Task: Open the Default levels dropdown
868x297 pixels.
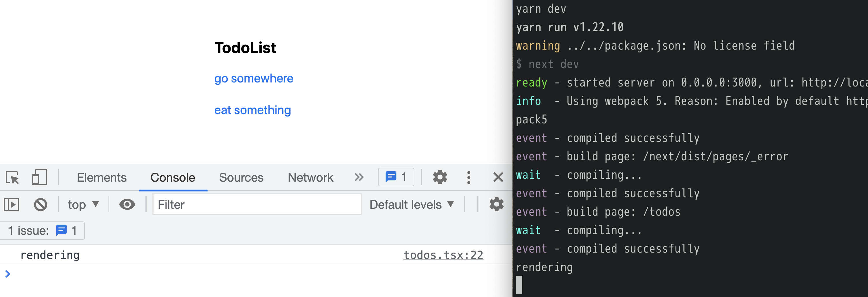Action: 411,204
